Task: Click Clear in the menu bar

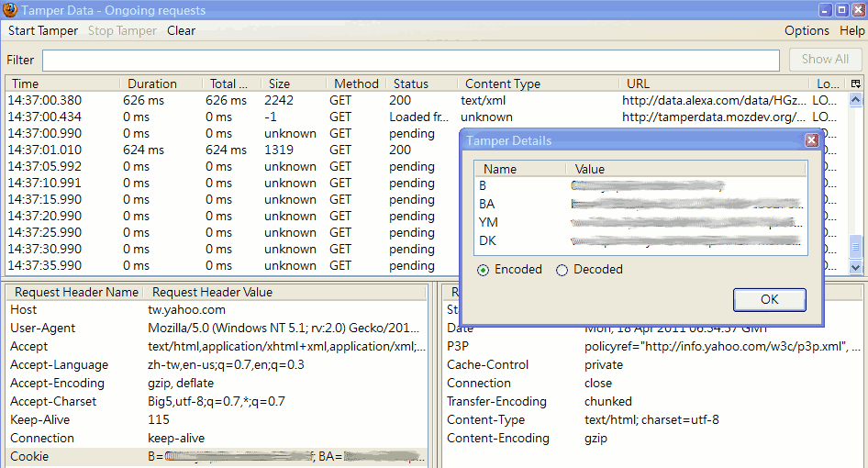Action: point(181,31)
